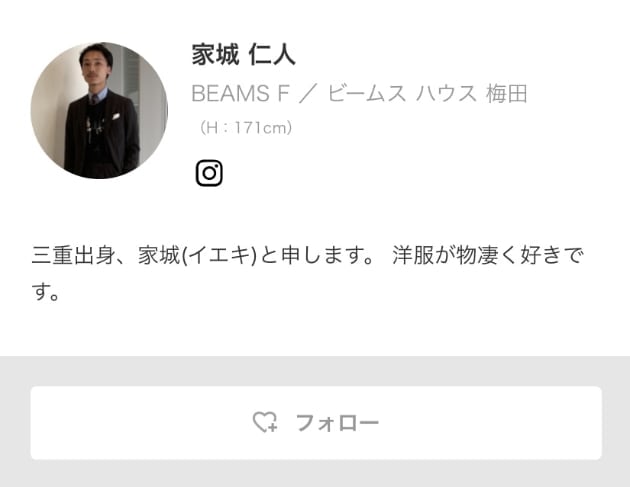Viewport: 630px width, 487px height.
Task: Tap the フォロー follow button
Action: pos(316,423)
